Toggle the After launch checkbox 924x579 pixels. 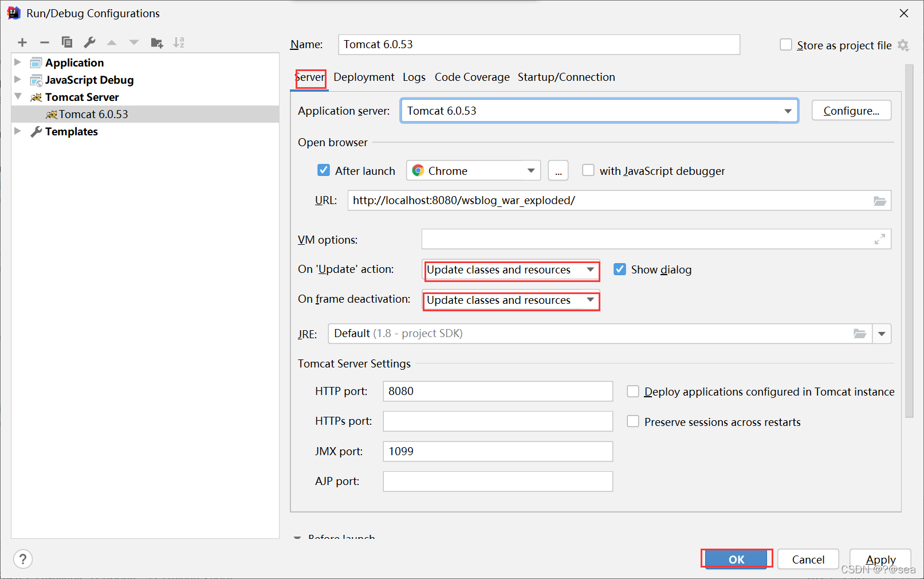point(324,170)
